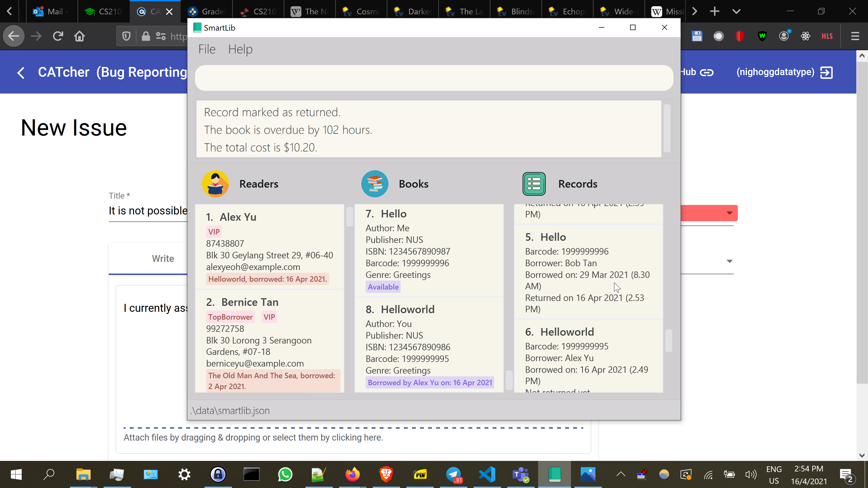Switch to the Write tab

[x=163, y=258]
